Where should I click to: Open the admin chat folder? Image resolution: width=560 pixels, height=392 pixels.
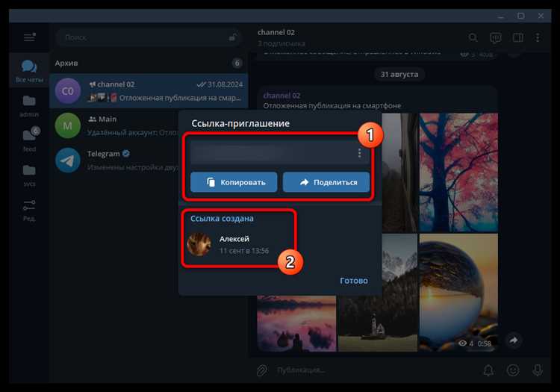(29, 106)
